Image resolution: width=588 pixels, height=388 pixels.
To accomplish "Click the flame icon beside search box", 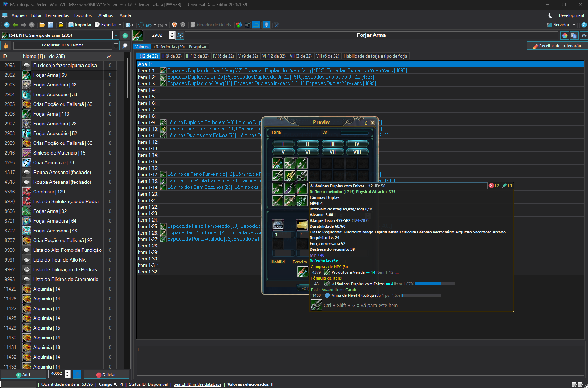I will click(6, 46).
